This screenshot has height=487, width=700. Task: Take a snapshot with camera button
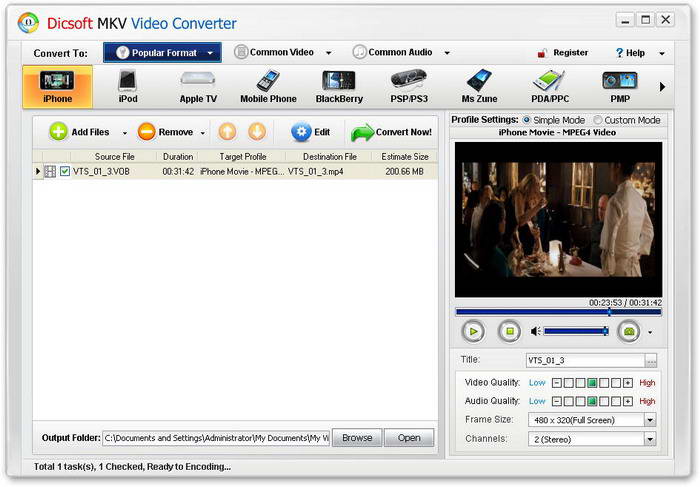point(629,332)
